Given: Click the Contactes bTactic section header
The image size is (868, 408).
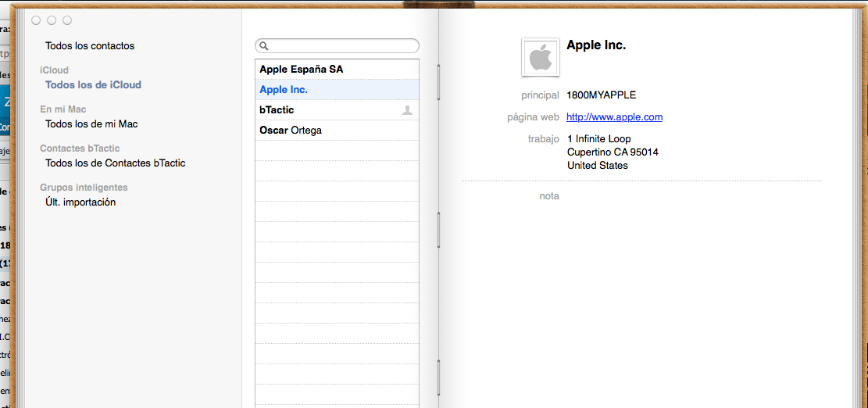Looking at the screenshot, I should 80,149.
